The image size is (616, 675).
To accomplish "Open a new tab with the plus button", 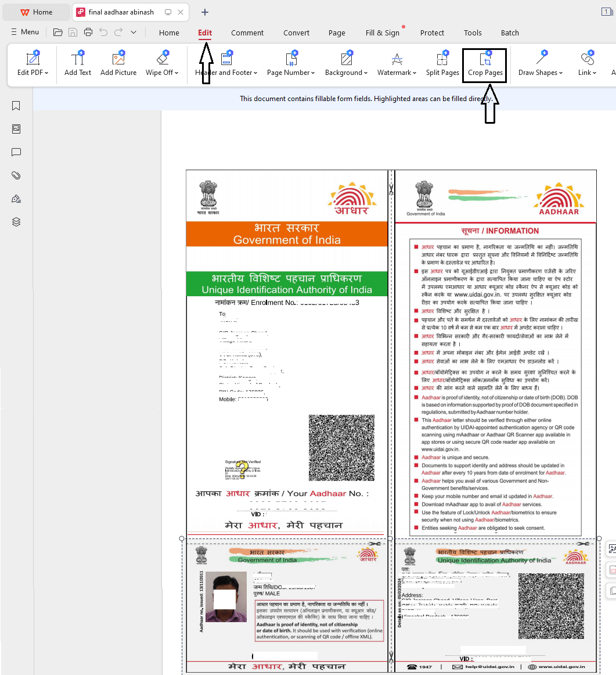I will (x=205, y=12).
